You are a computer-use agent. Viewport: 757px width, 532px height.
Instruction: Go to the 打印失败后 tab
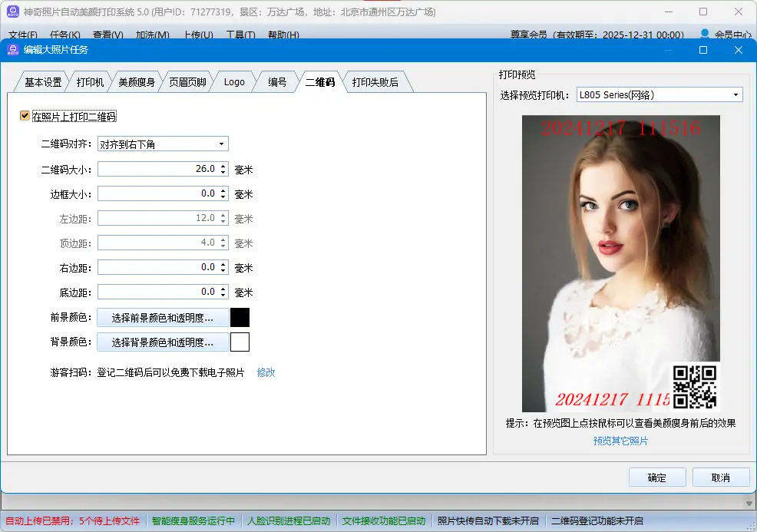click(x=375, y=82)
